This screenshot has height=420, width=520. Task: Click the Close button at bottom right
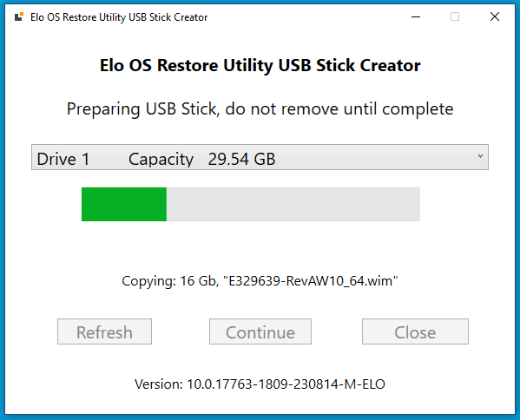[415, 331]
